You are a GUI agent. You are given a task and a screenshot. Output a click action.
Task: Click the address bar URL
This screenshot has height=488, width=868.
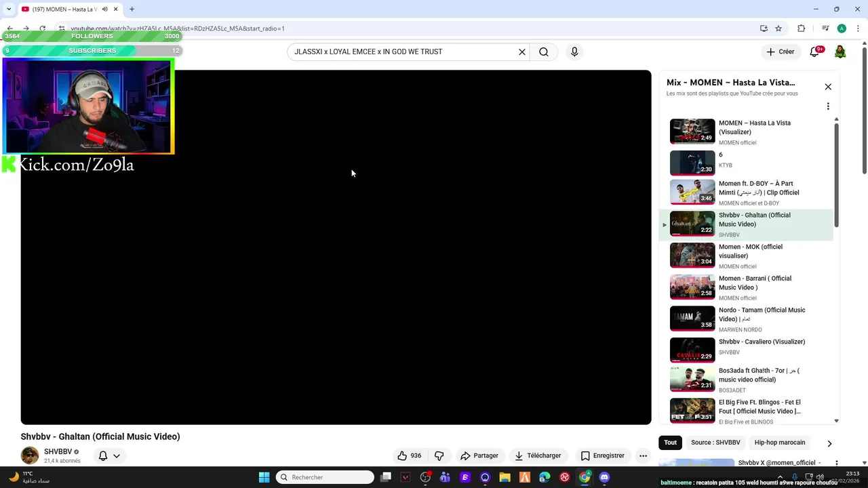(178, 28)
